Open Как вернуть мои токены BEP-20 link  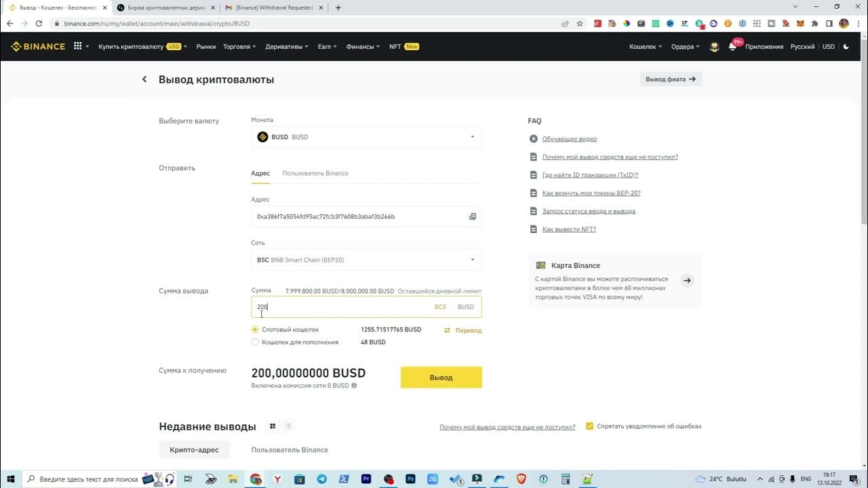coord(591,193)
